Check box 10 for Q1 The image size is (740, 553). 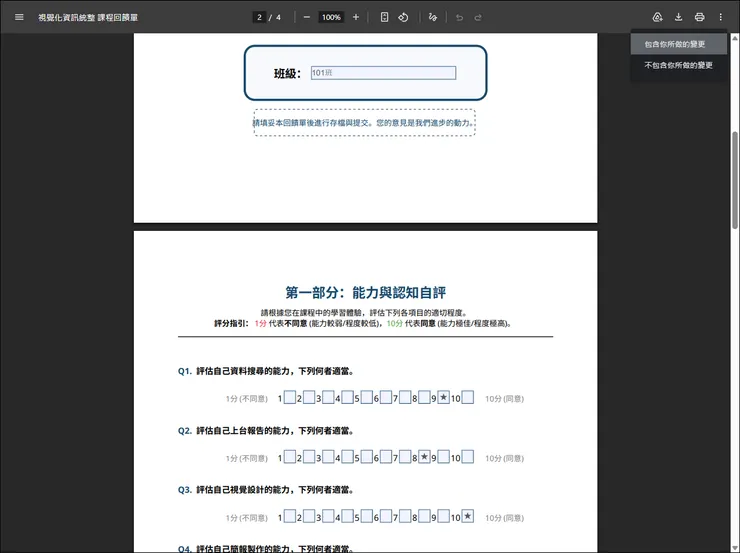468,397
